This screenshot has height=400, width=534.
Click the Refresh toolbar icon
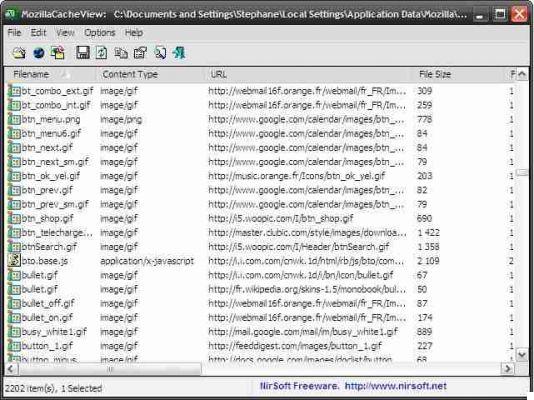101,53
